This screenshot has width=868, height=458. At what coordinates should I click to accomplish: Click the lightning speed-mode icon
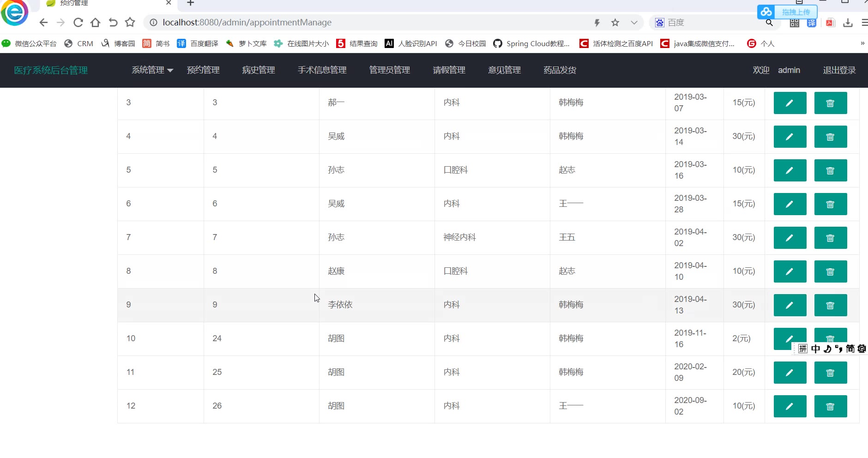click(x=597, y=22)
